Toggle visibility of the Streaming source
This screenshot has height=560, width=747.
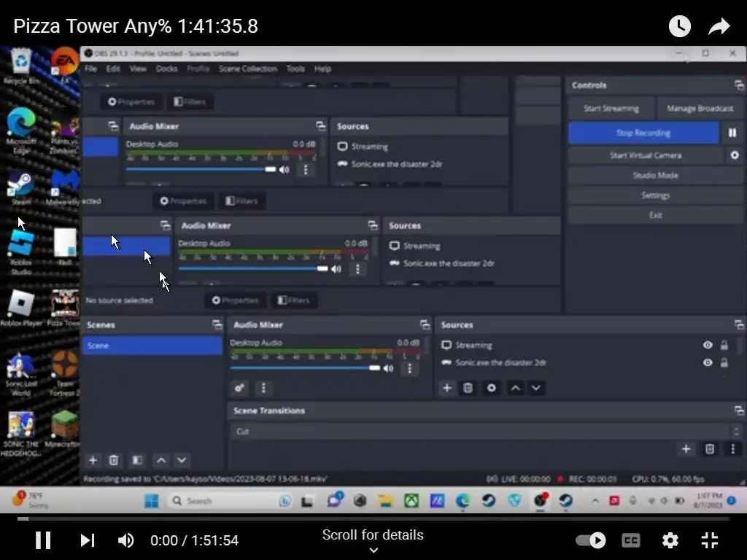pos(708,345)
